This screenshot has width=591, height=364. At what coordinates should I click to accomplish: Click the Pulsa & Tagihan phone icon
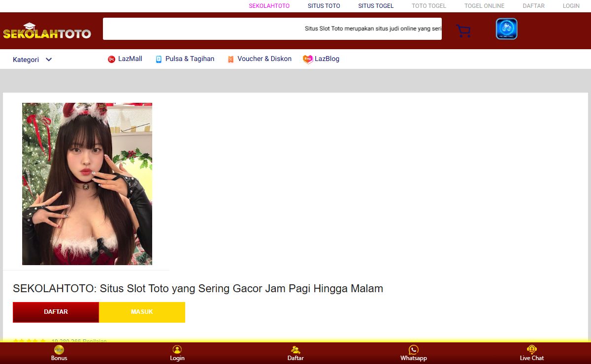point(159,59)
